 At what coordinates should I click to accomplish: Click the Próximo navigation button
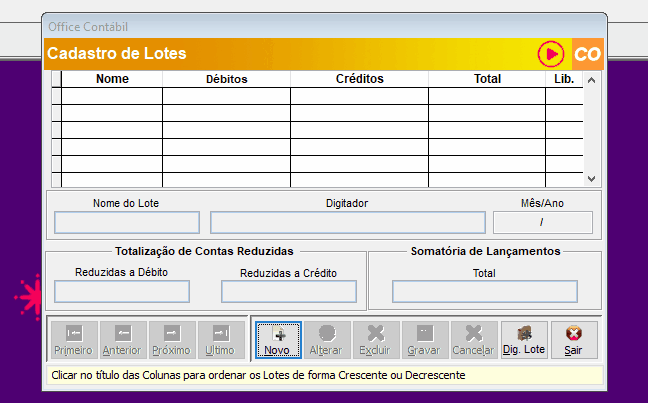(x=171, y=340)
